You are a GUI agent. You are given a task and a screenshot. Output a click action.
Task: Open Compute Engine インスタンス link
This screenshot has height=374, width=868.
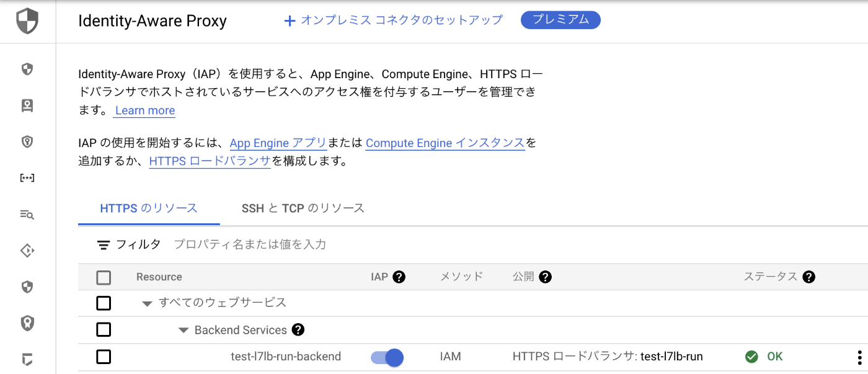[x=445, y=143]
